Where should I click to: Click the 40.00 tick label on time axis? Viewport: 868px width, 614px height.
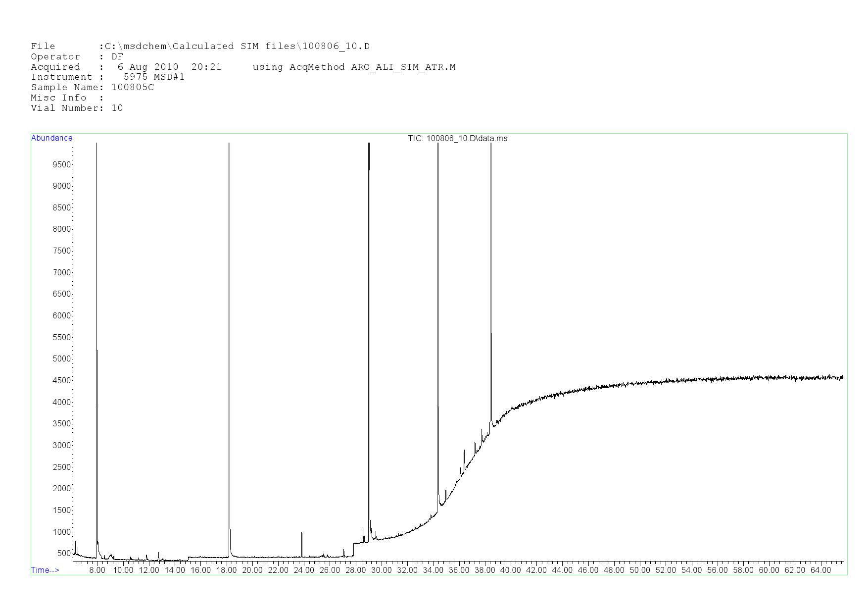[510, 570]
